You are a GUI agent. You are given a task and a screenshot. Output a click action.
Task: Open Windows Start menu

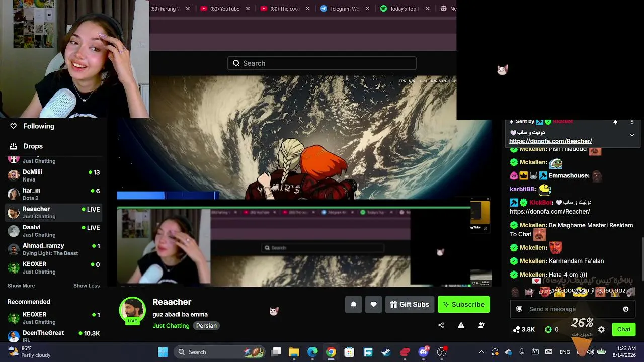pos(163,352)
